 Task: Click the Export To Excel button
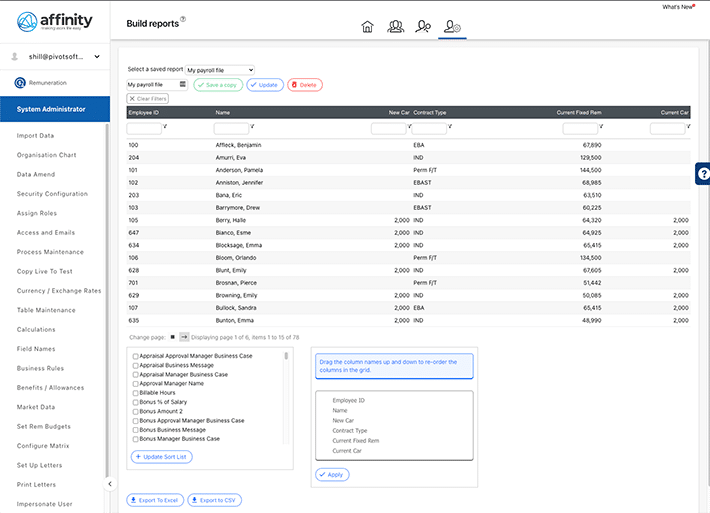(x=154, y=500)
